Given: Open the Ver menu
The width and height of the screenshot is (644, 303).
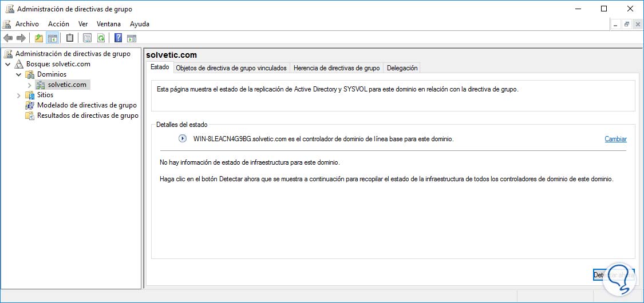Looking at the screenshot, I should pos(83,24).
